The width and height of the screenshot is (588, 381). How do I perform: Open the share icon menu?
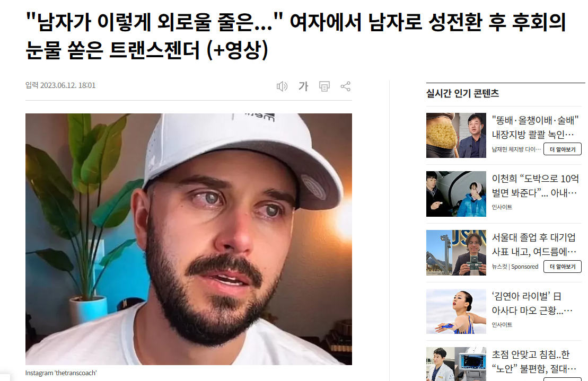coord(345,86)
